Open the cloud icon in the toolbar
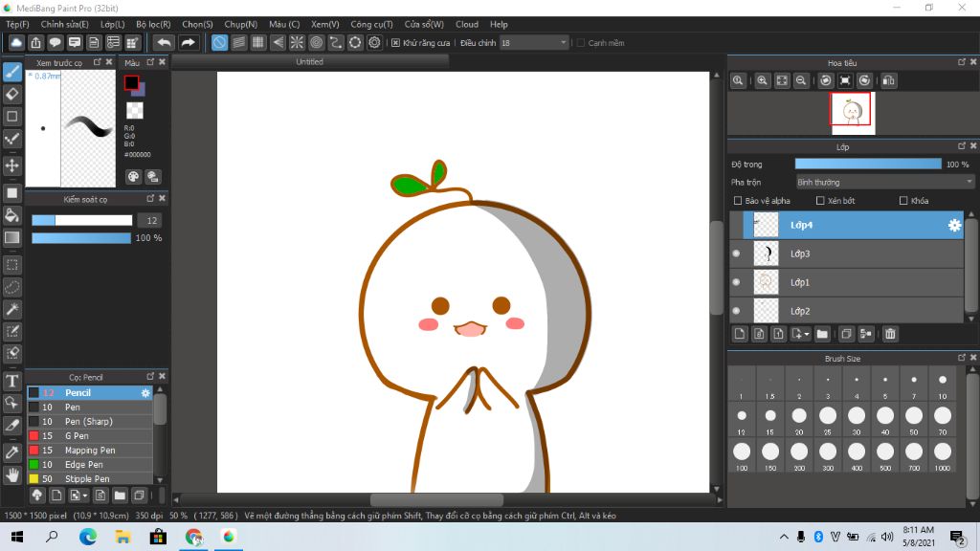Viewport: 980px width, 551px height. [16, 42]
